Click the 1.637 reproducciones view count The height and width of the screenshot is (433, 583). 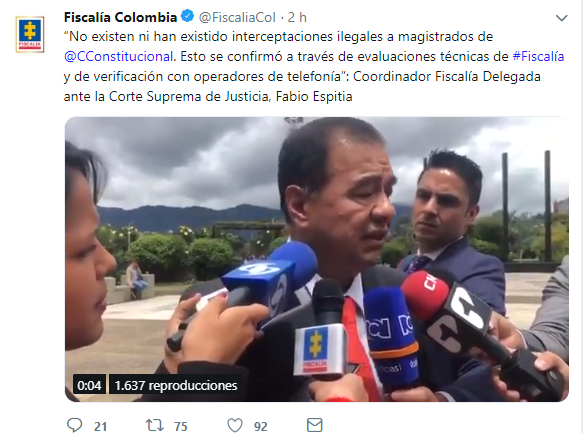tap(175, 385)
